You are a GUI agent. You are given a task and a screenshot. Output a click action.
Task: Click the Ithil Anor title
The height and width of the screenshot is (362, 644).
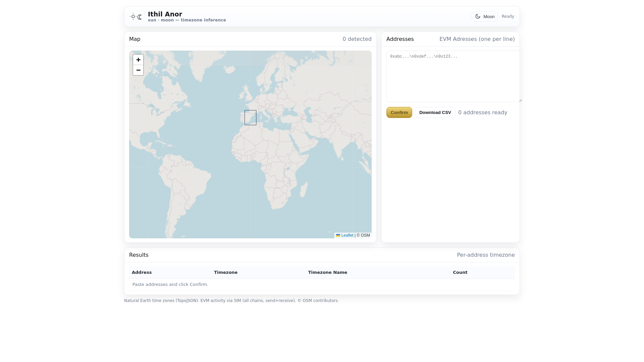pyautogui.click(x=165, y=14)
